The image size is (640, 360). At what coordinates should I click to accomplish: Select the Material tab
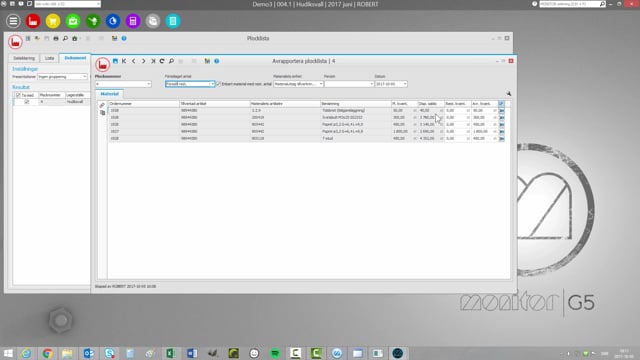coord(109,94)
